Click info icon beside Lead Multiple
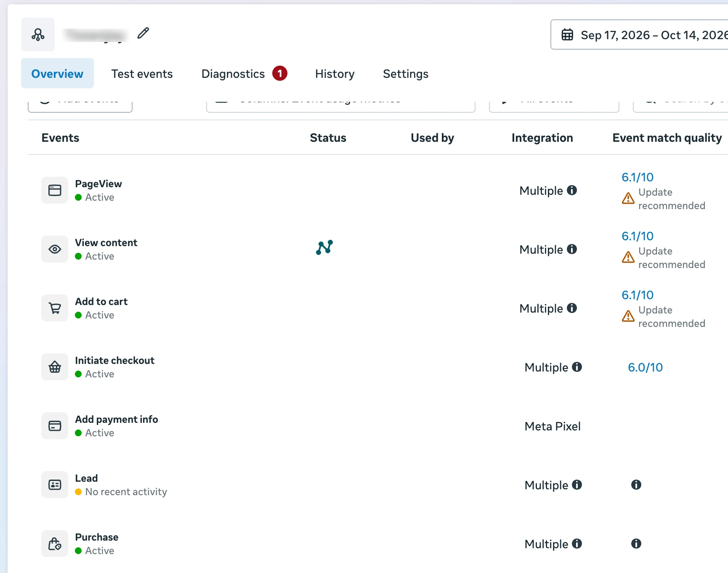The height and width of the screenshot is (573, 728). pyautogui.click(x=577, y=485)
